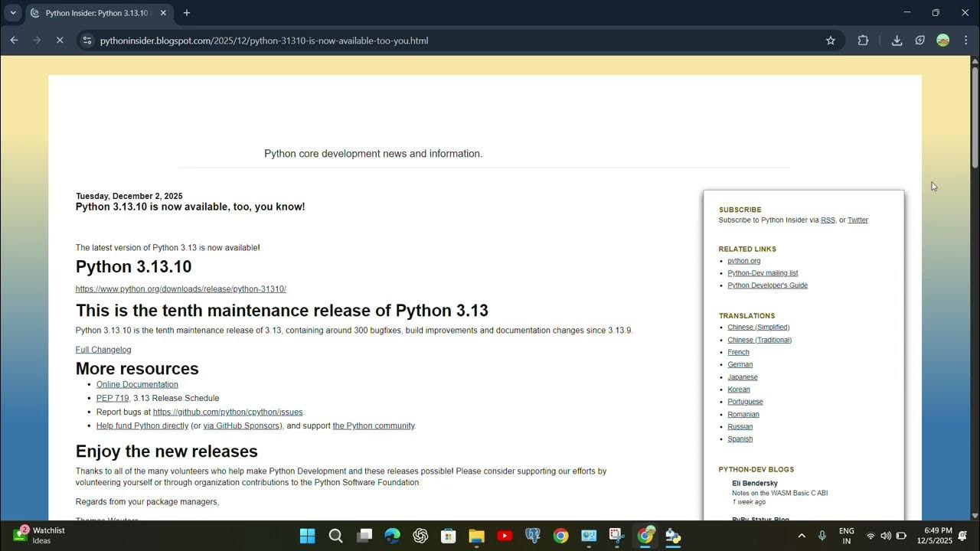Toggle the bookmark star for this page
The height and width of the screenshot is (551, 980).
[x=831, y=40]
